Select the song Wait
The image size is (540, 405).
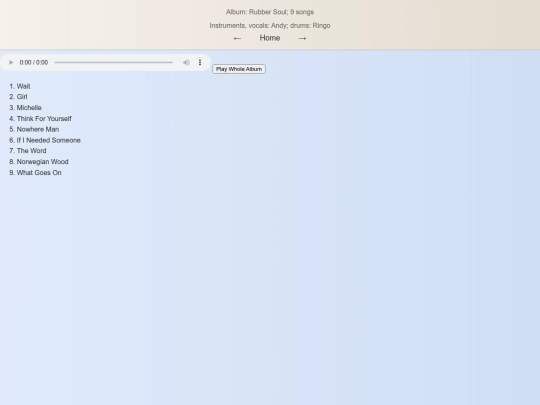[23, 86]
